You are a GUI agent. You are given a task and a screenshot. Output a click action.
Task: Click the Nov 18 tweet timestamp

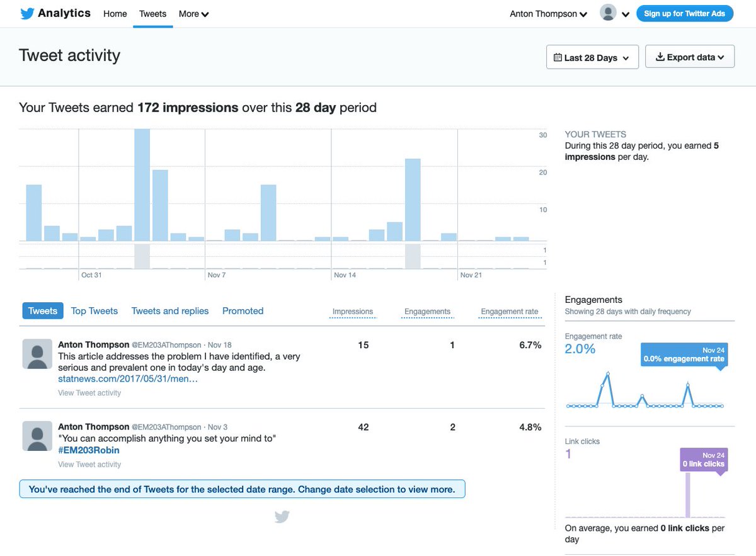220,345
